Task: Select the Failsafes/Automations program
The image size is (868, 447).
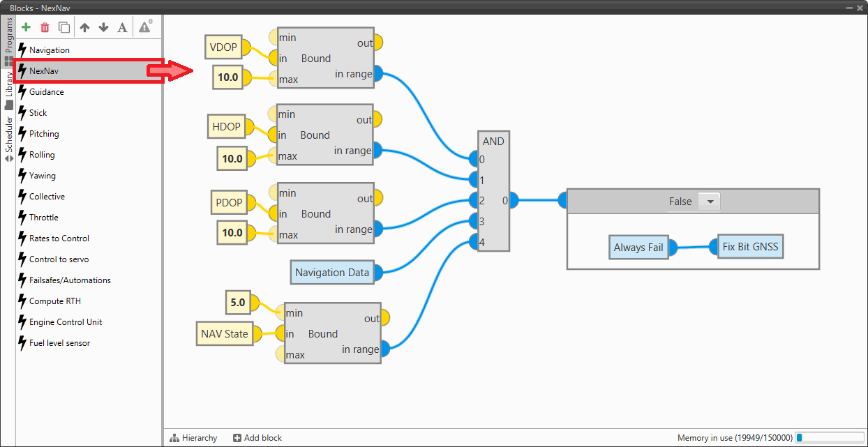Action: click(x=70, y=280)
